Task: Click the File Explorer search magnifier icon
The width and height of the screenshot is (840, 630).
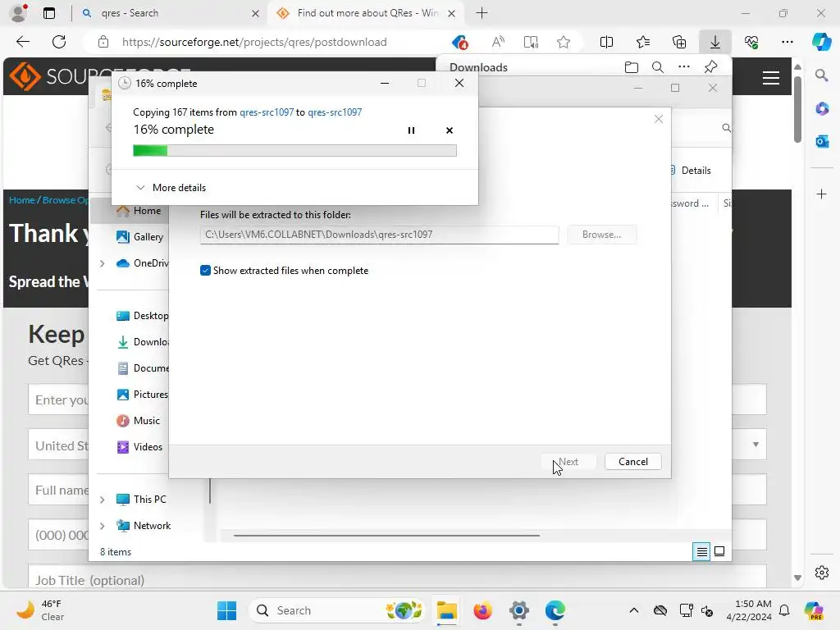Action: point(726,127)
